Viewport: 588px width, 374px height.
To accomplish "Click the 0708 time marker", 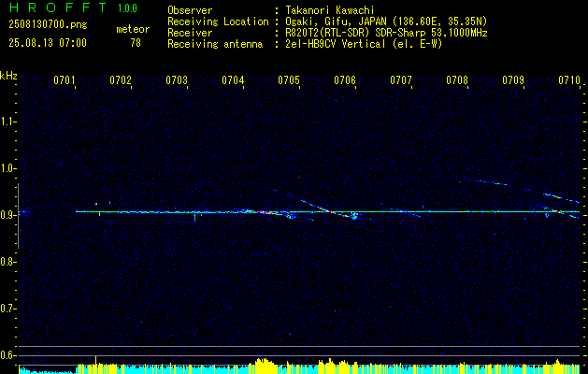I will (457, 79).
